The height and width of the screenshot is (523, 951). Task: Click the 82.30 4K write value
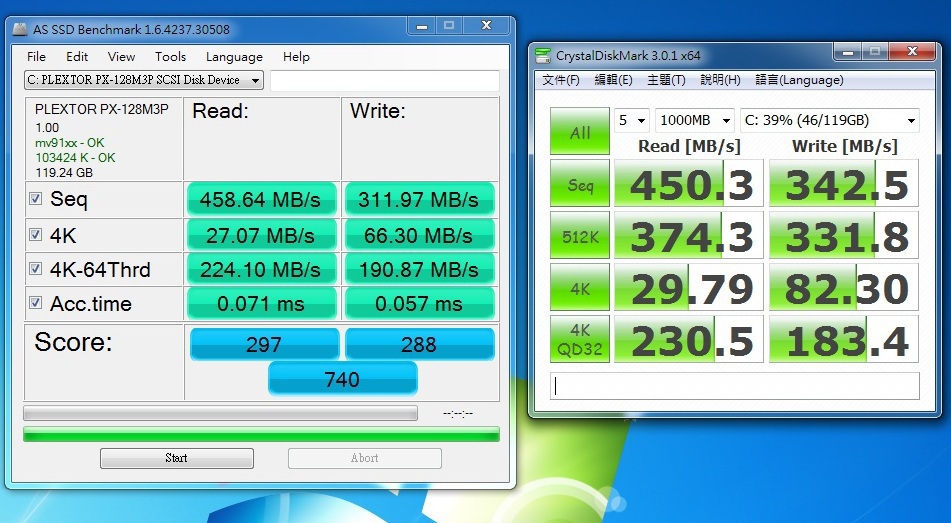pos(844,287)
